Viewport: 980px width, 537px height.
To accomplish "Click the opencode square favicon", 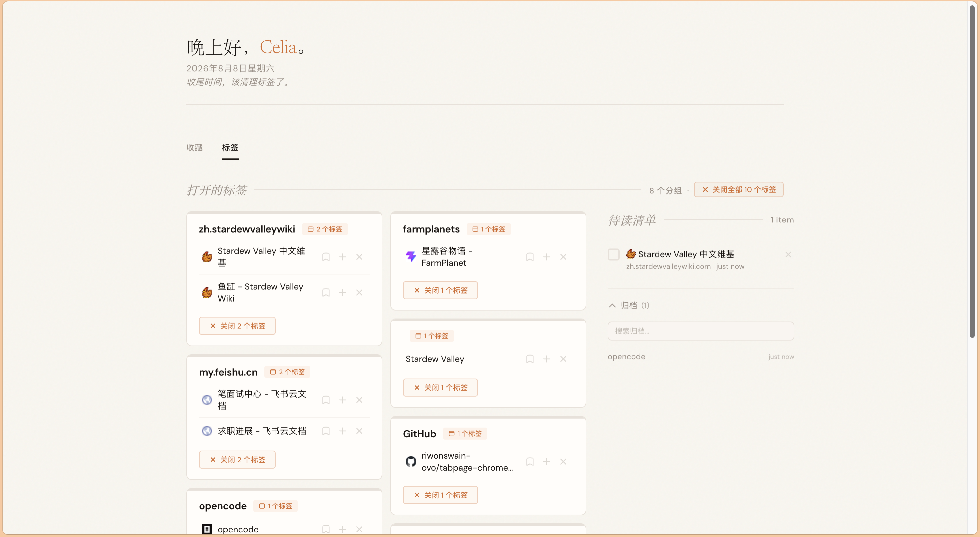I will click(x=207, y=529).
